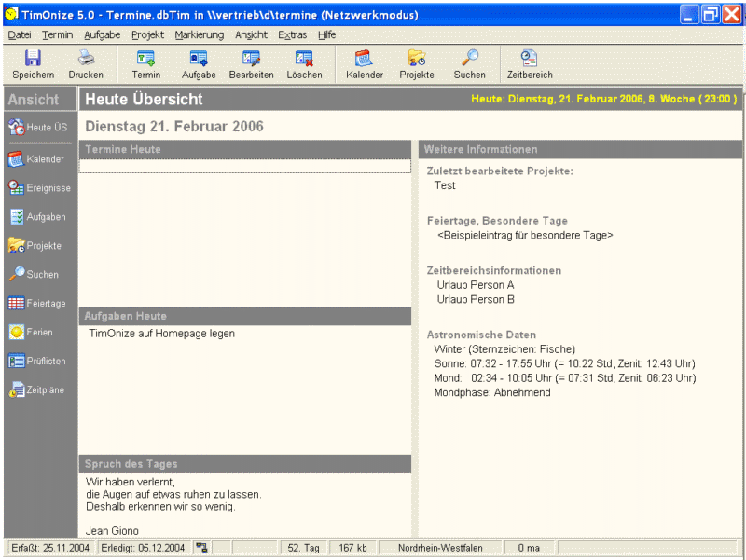Open the Extras menu

292,34
